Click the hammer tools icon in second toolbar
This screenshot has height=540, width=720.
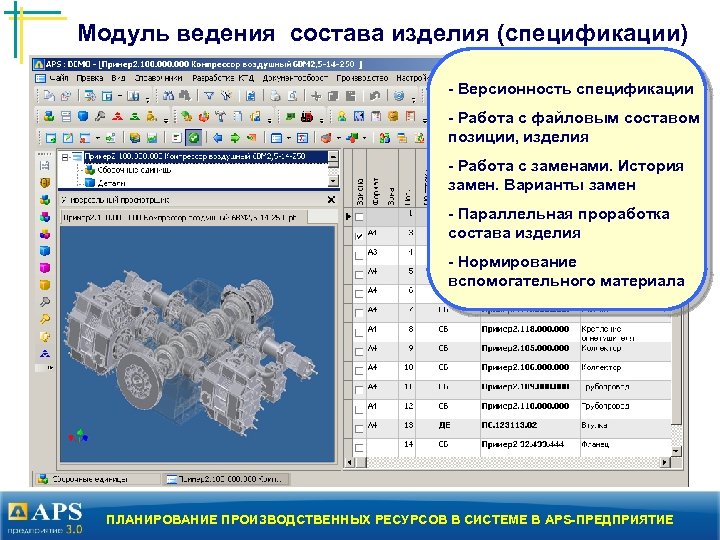[x=220, y=116]
